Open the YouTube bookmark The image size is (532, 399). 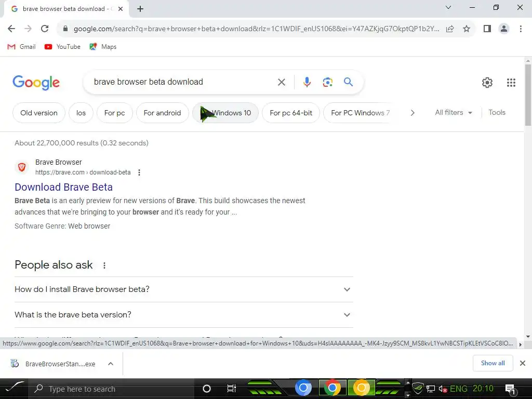coord(62,47)
